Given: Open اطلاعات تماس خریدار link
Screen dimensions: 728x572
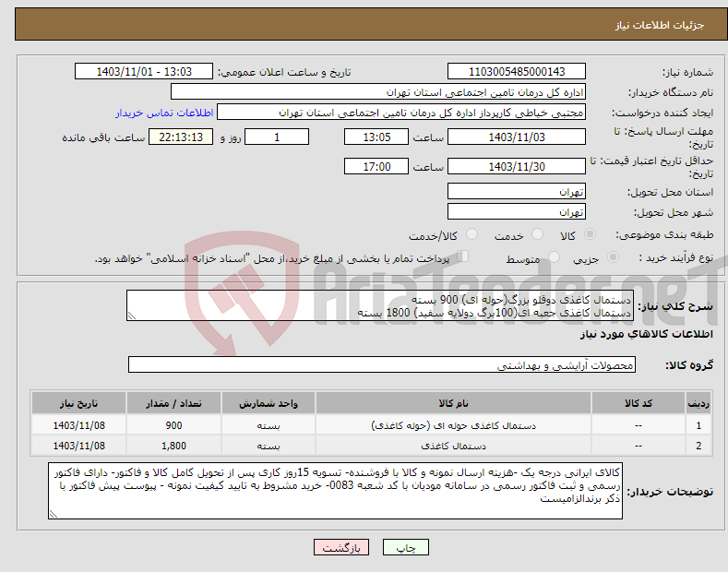Looking at the screenshot, I should click(164, 113).
